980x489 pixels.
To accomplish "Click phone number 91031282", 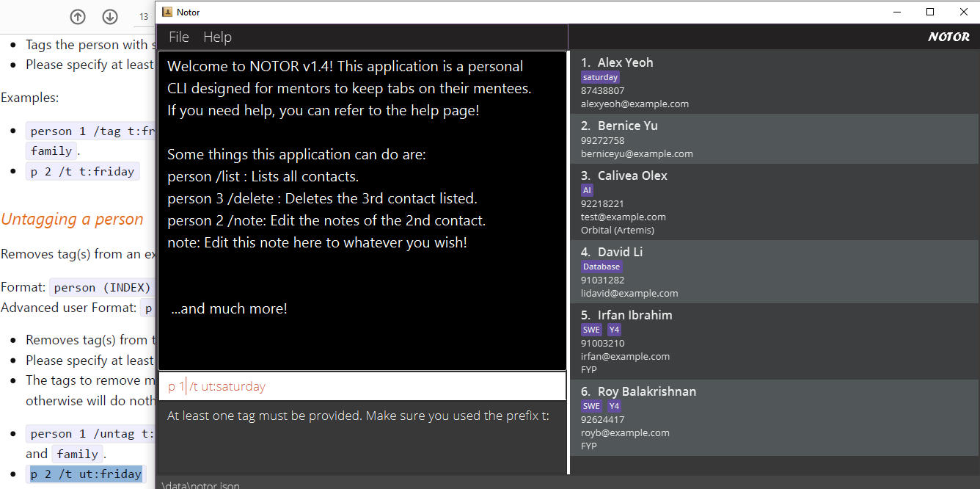I will tap(602, 280).
